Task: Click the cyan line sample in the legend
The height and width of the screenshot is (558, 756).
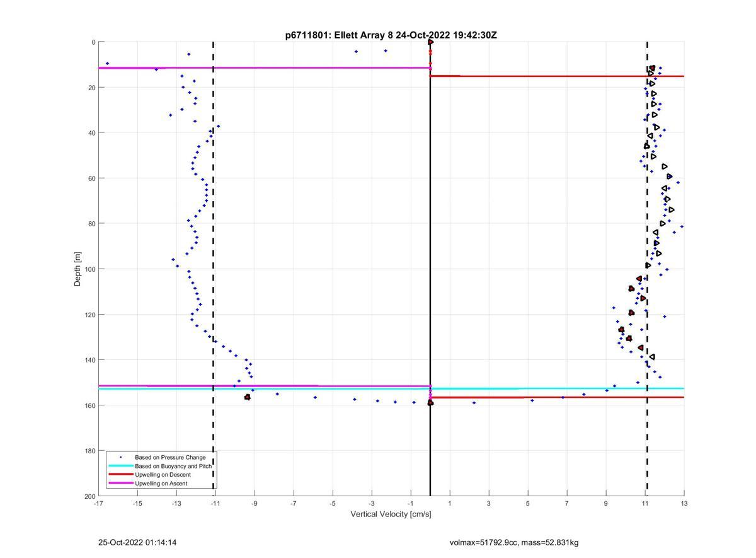Action: [120, 466]
